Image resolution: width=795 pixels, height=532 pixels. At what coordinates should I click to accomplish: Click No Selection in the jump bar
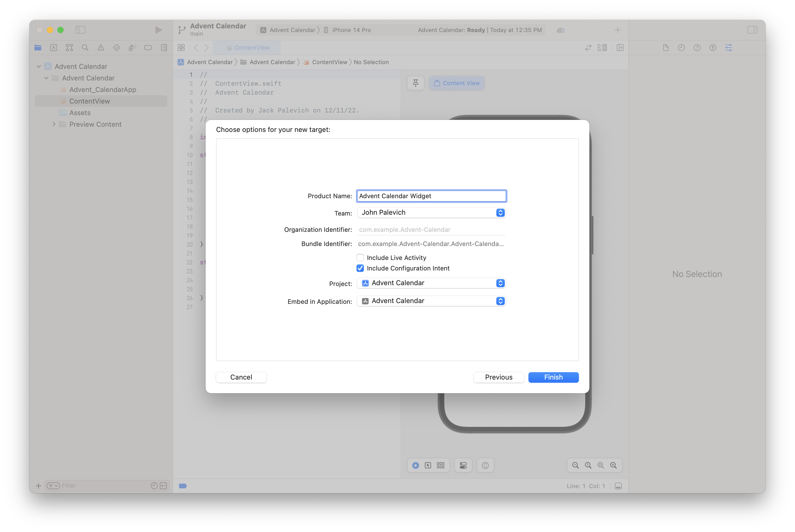[x=371, y=62]
